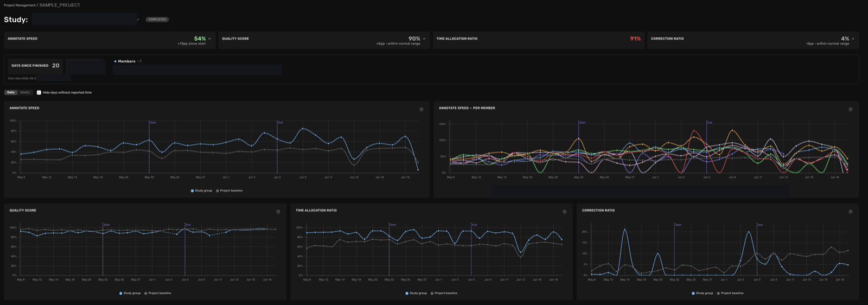The width and height of the screenshot is (868, 305).
Task: Click the pencil edit icon beside study name
Action: tap(138, 20)
